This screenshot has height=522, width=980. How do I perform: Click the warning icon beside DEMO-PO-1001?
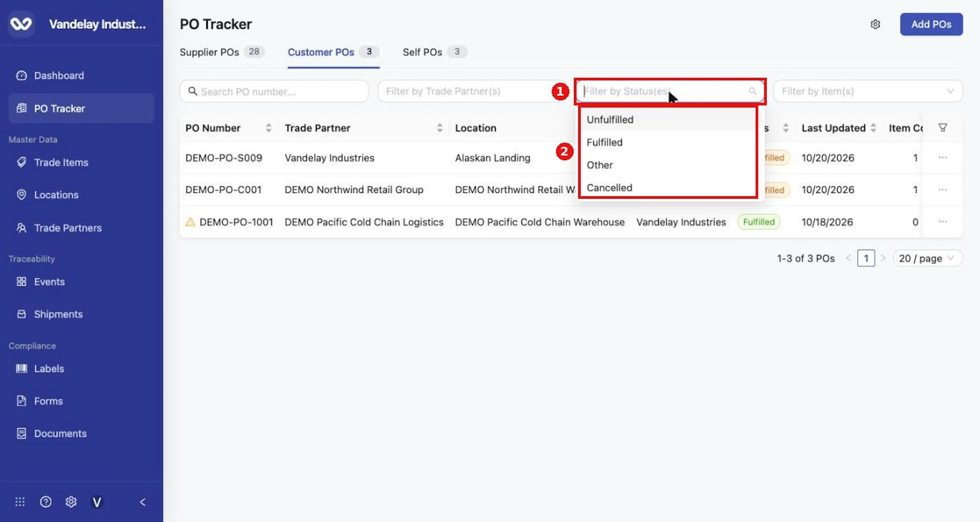[x=190, y=222]
